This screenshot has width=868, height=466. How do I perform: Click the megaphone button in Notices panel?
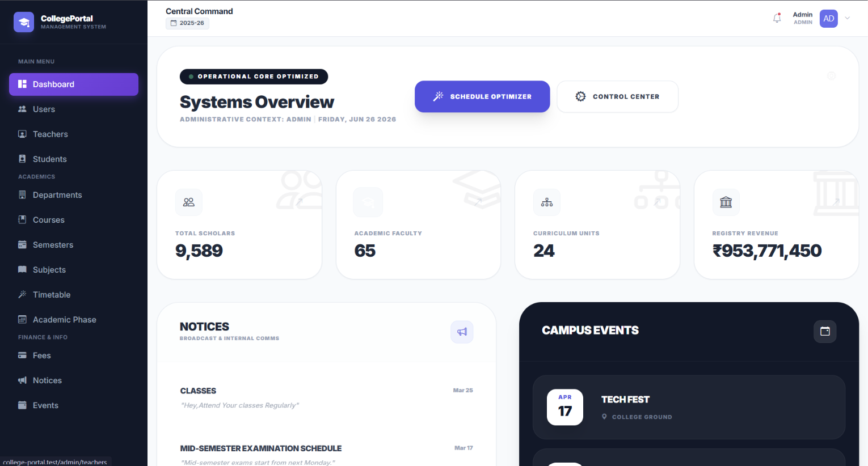pos(462,332)
